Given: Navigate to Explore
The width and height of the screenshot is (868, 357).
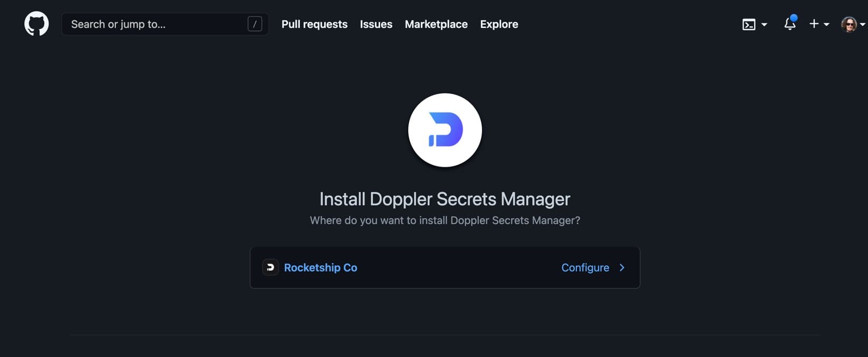Looking at the screenshot, I should (499, 24).
